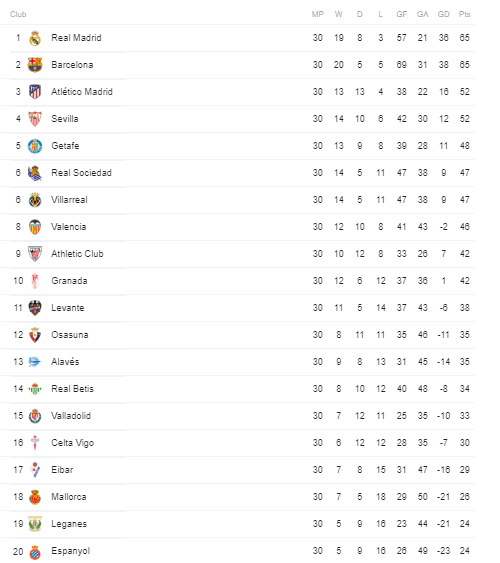Select the Real Betis green crest
Viewport: 500px width, 563px height.
pos(35,389)
